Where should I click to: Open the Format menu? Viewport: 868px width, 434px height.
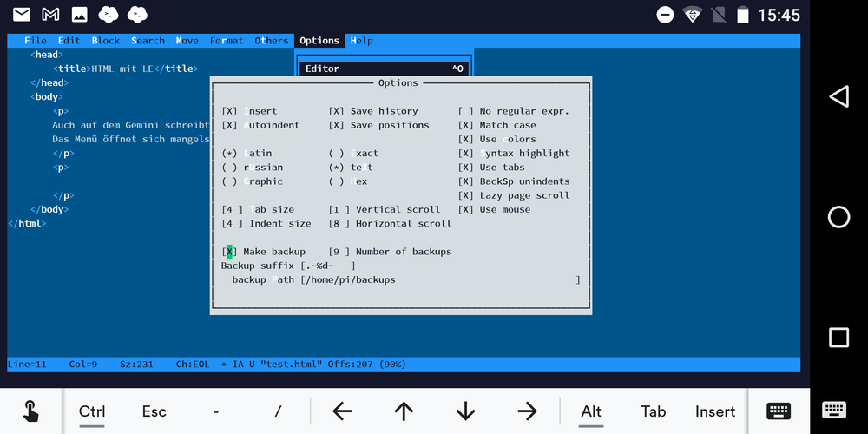[x=227, y=41]
